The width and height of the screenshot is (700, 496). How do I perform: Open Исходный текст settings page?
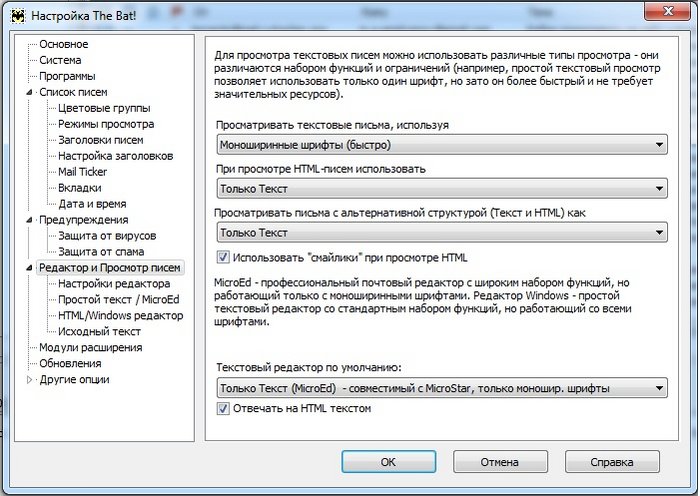(100, 332)
